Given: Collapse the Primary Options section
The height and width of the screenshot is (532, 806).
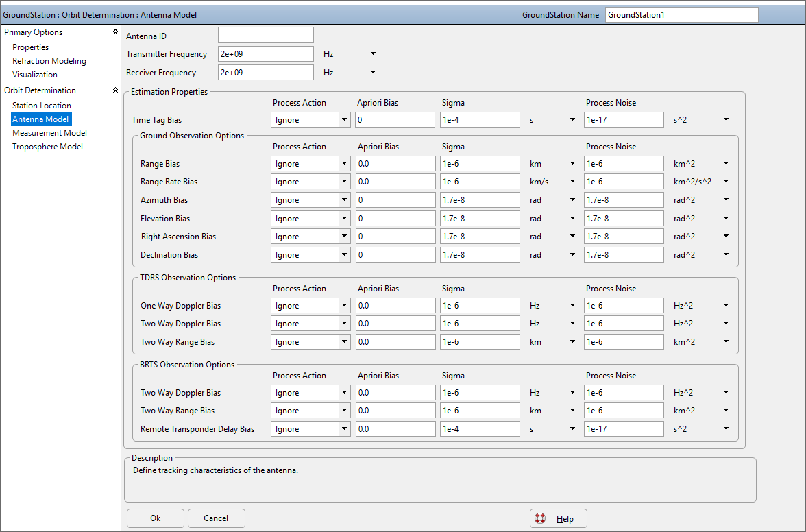Looking at the screenshot, I should click(115, 32).
